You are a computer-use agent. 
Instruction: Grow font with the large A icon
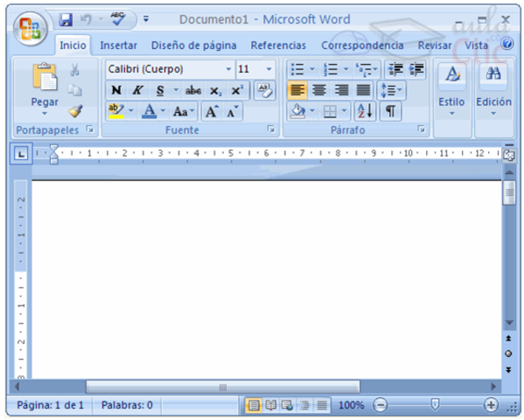click(212, 112)
